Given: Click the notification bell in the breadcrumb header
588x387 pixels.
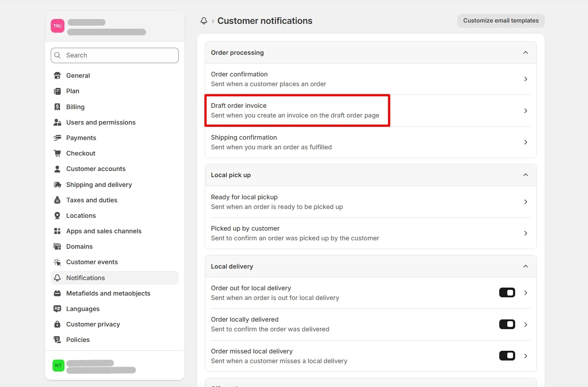Looking at the screenshot, I should coord(204,20).
